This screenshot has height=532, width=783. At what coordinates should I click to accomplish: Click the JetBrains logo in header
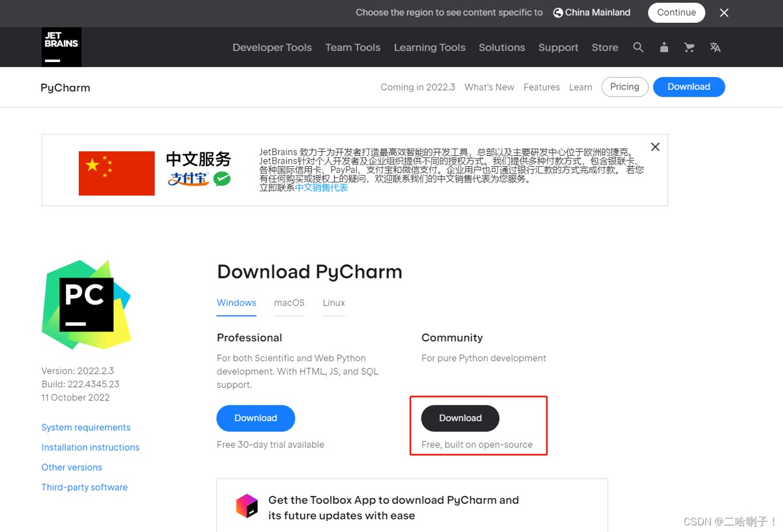point(61,47)
